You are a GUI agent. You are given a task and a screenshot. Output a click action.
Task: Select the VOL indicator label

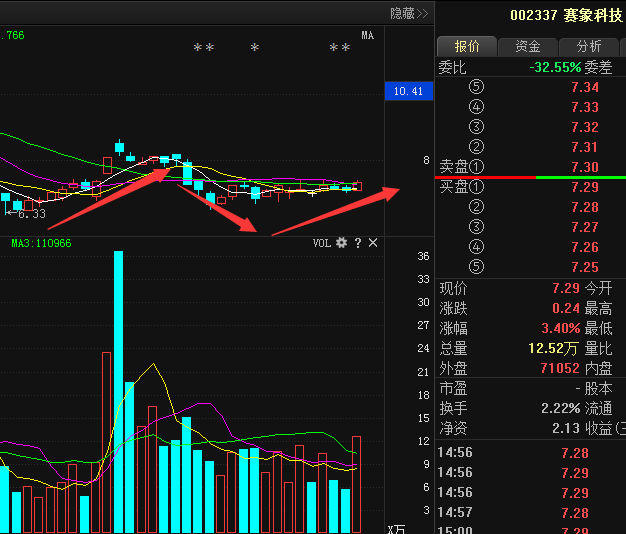322,243
